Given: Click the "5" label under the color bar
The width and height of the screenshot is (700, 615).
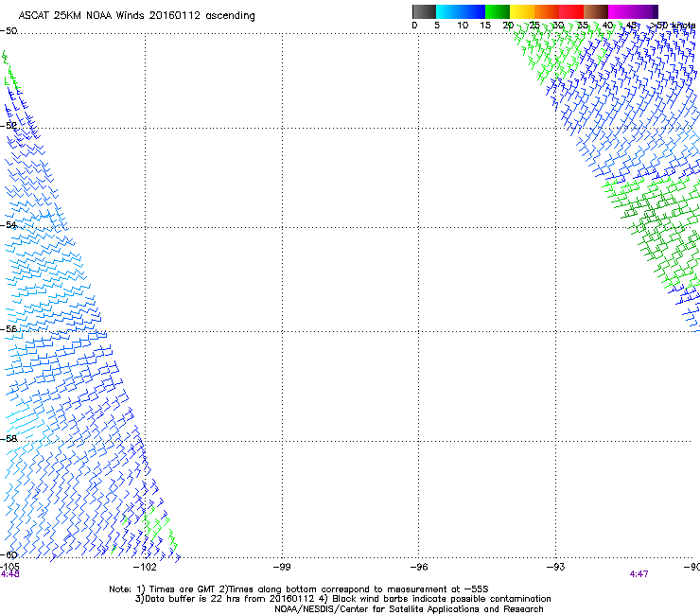Looking at the screenshot, I should click(437, 26).
